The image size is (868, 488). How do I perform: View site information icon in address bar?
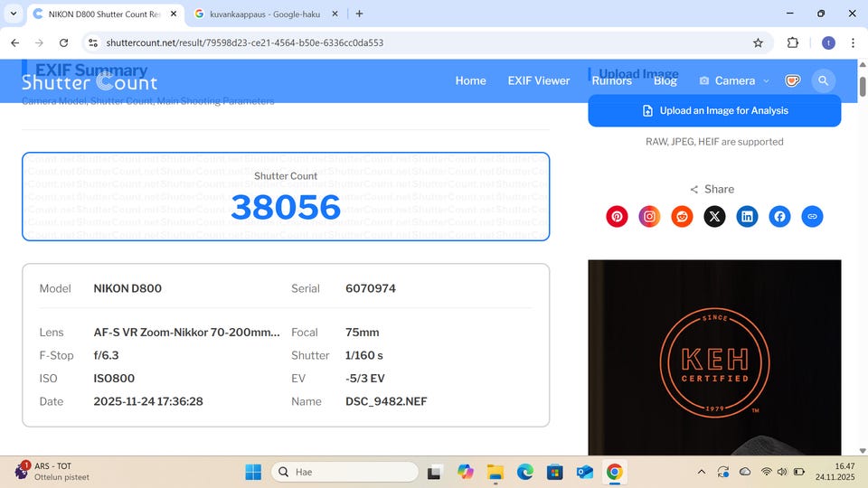coord(93,42)
